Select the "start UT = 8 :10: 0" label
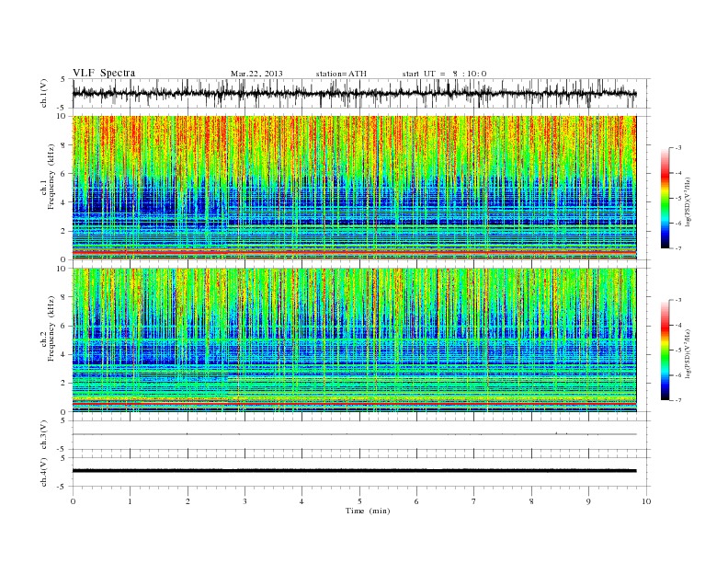728x563 pixels. pyautogui.click(x=444, y=74)
